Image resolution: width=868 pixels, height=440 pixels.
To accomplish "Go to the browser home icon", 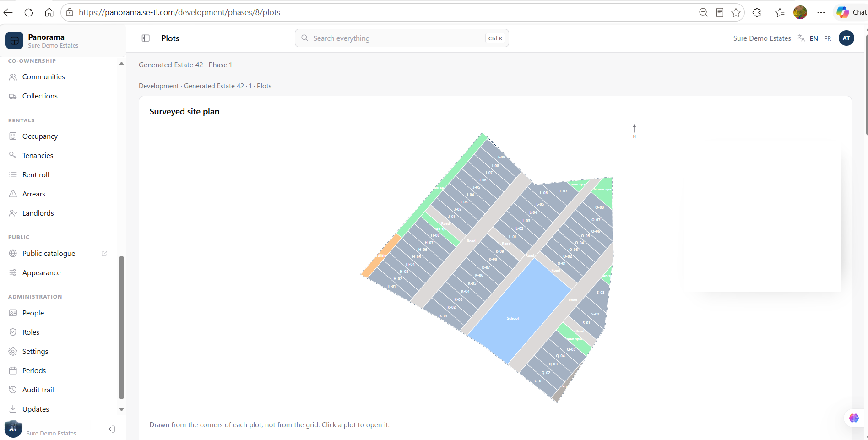I will point(49,12).
